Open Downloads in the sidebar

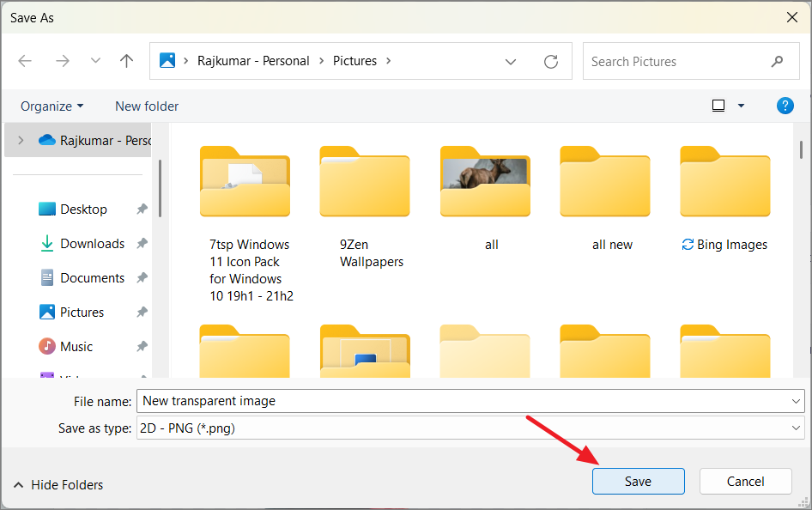point(82,243)
